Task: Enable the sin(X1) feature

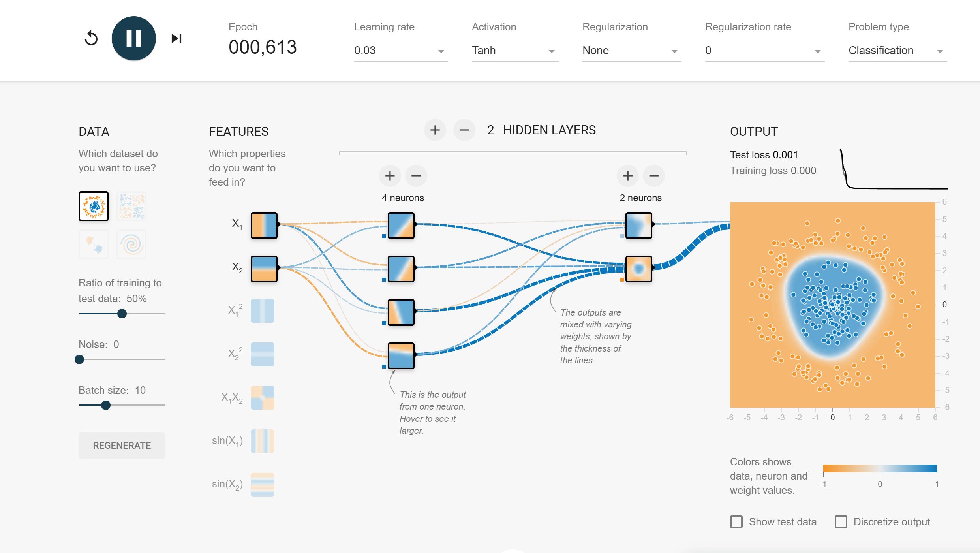Action: point(263,441)
